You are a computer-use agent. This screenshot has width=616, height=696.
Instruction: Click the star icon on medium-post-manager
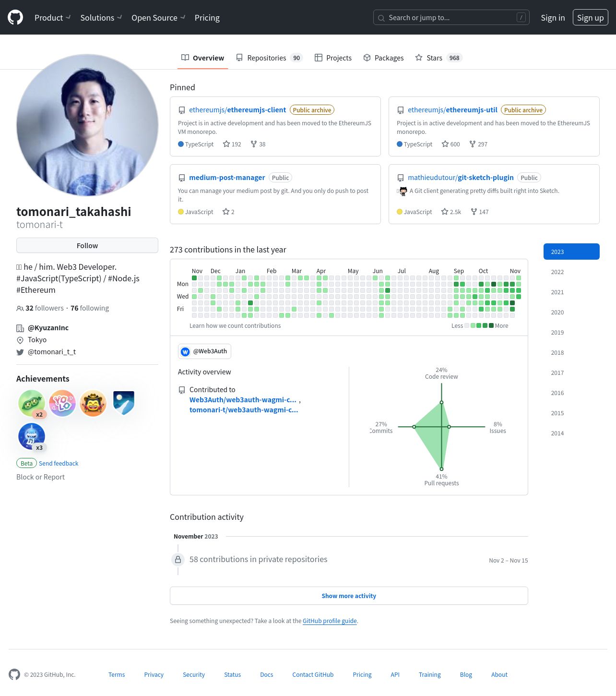coord(226,212)
